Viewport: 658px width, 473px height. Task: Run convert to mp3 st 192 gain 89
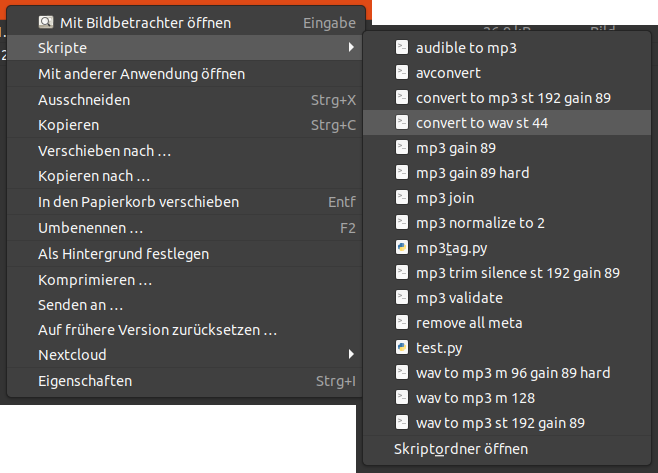coord(507,98)
